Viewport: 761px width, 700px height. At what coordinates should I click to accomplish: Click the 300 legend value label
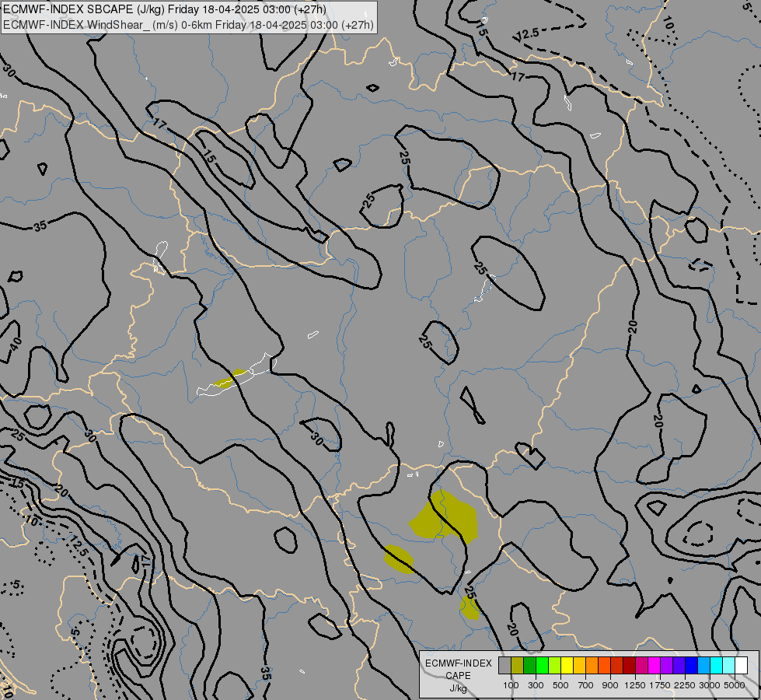(536, 685)
